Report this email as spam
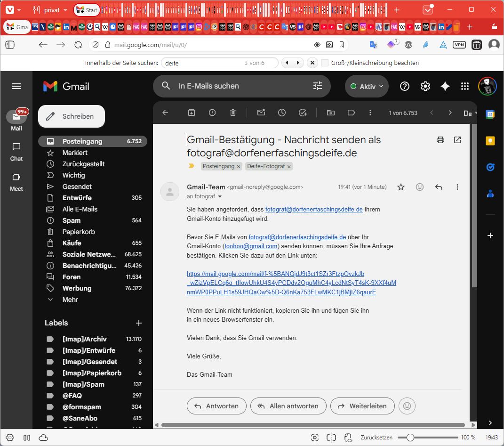 click(212, 113)
